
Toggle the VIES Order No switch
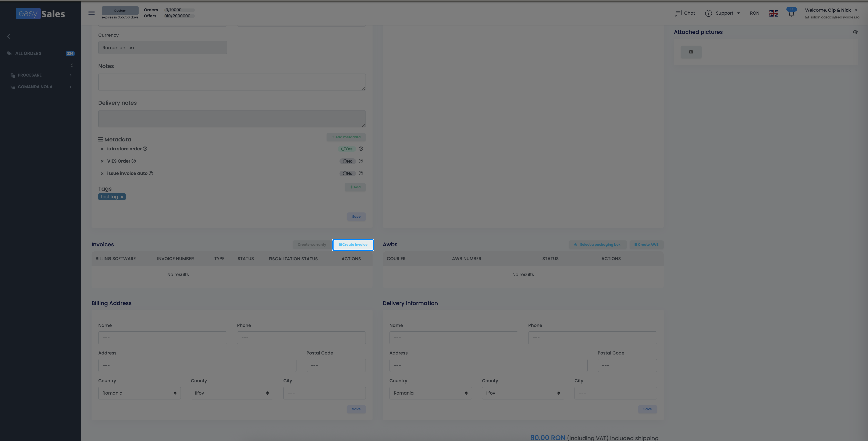[x=347, y=161]
